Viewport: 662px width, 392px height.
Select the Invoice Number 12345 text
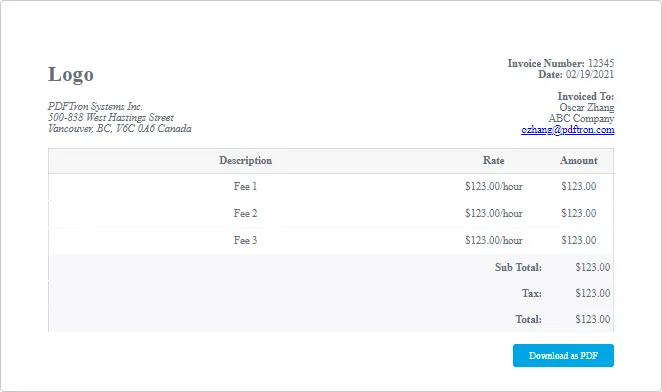(561, 63)
